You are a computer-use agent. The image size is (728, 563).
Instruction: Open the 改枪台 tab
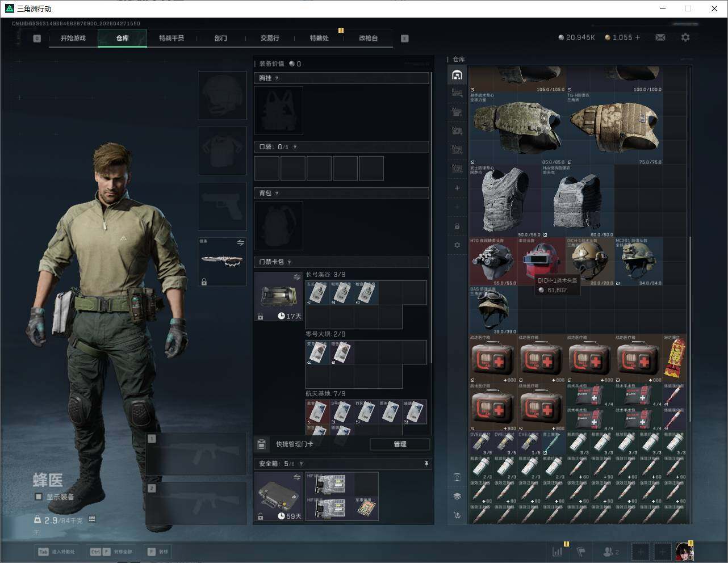tap(368, 38)
